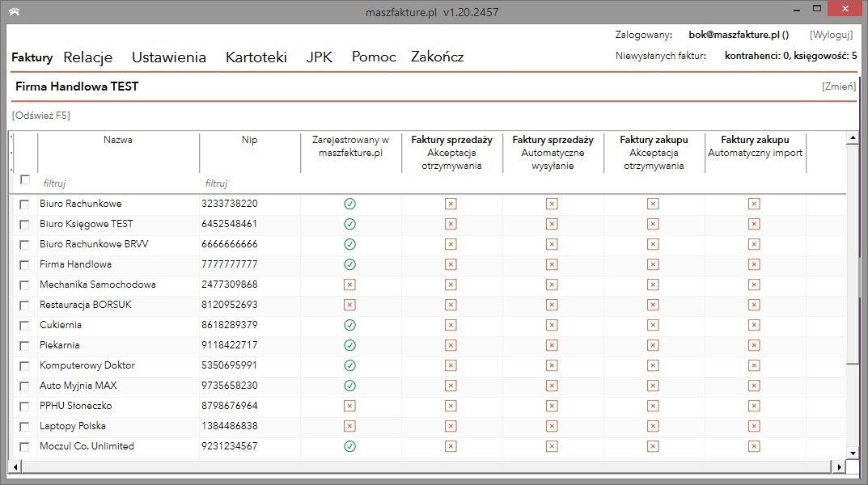
Task: Click sales acceptance X icon for Mechanika Samochodowa
Action: [451, 285]
